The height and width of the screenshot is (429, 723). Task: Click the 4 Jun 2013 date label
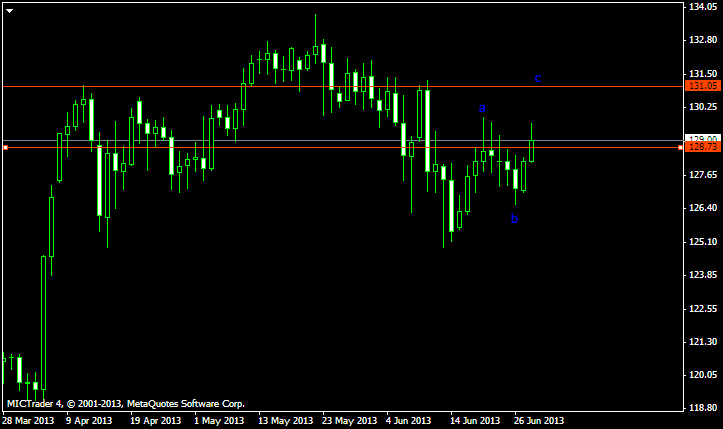410,421
